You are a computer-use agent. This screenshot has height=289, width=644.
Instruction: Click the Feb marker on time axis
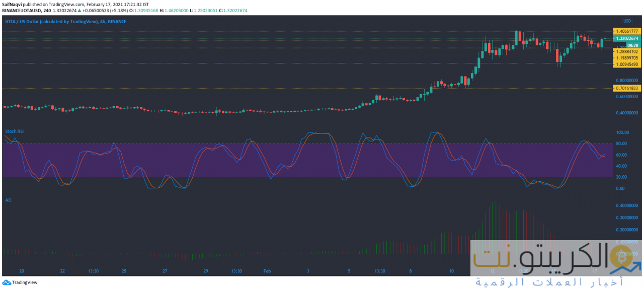pyautogui.click(x=267, y=271)
